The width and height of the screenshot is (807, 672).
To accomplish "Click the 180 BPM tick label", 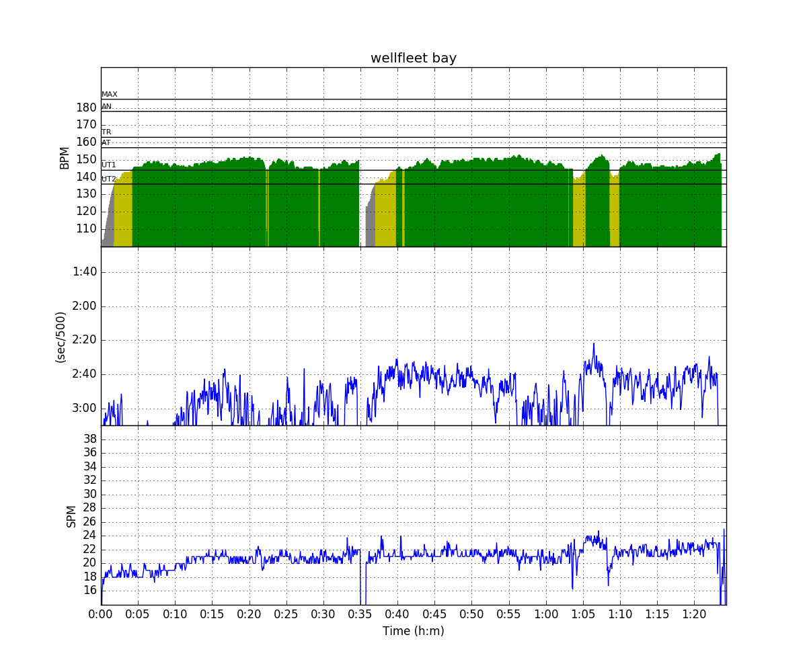I will (86, 108).
